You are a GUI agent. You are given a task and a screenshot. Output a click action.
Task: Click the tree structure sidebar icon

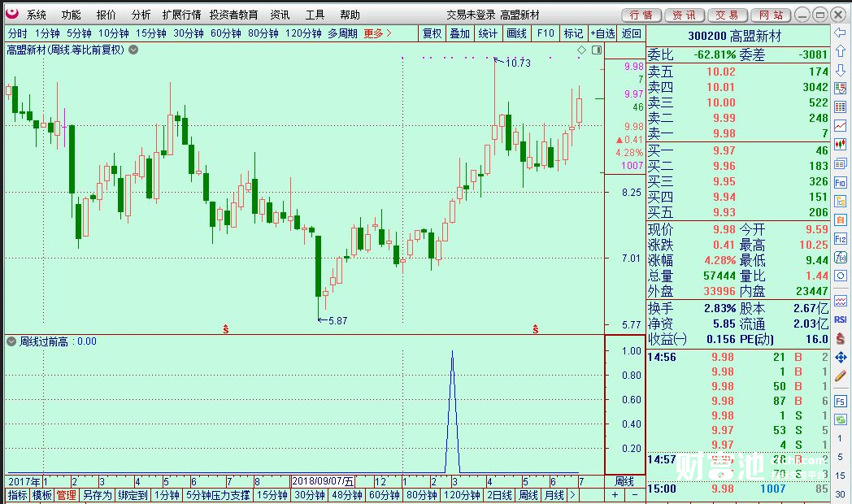point(841,201)
